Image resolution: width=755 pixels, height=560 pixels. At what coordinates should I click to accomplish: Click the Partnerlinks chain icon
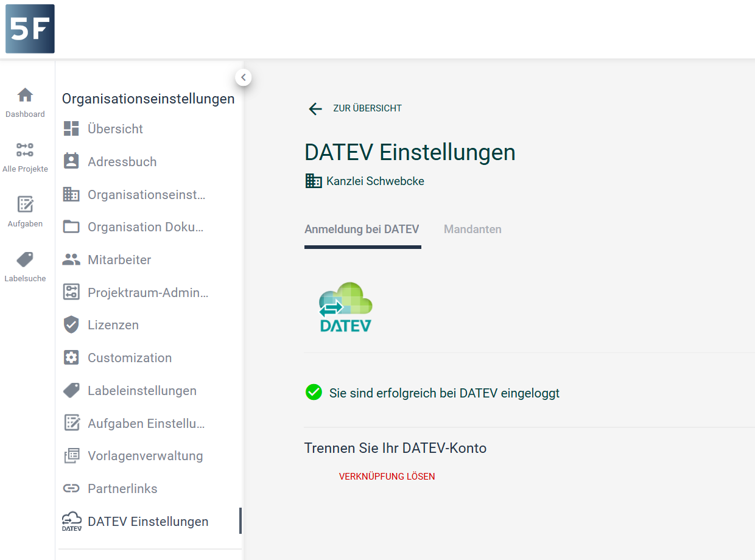pos(71,488)
